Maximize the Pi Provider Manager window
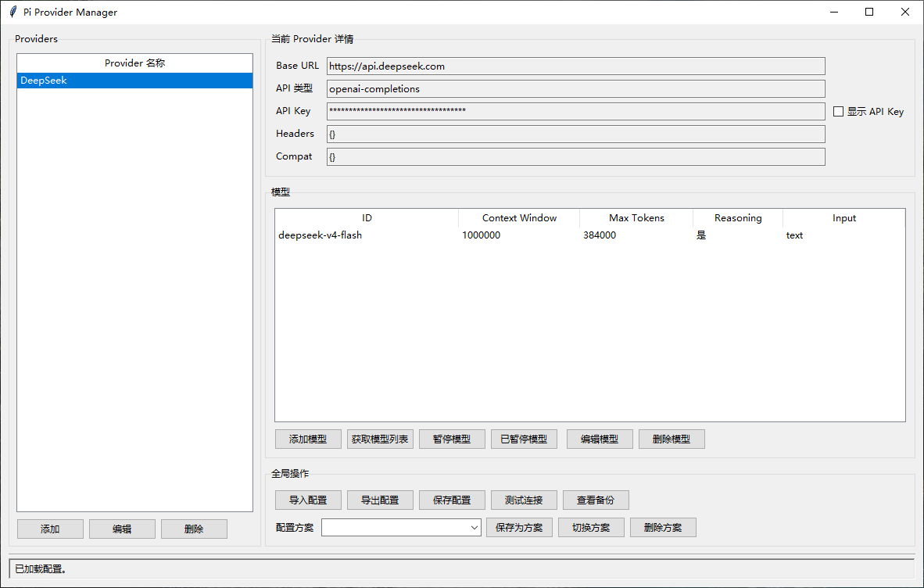Image resolution: width=924 pixels, height=588 pixels. coord(869,12)
